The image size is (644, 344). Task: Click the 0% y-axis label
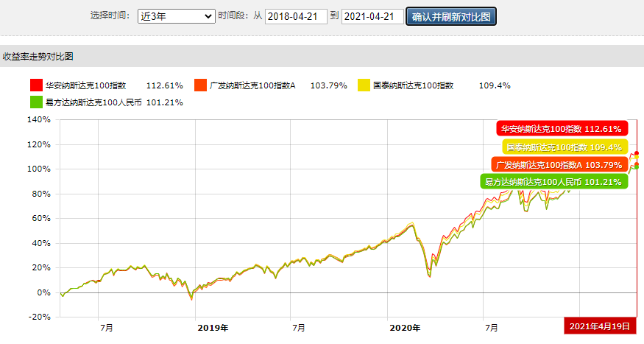[x=44, y=292]
